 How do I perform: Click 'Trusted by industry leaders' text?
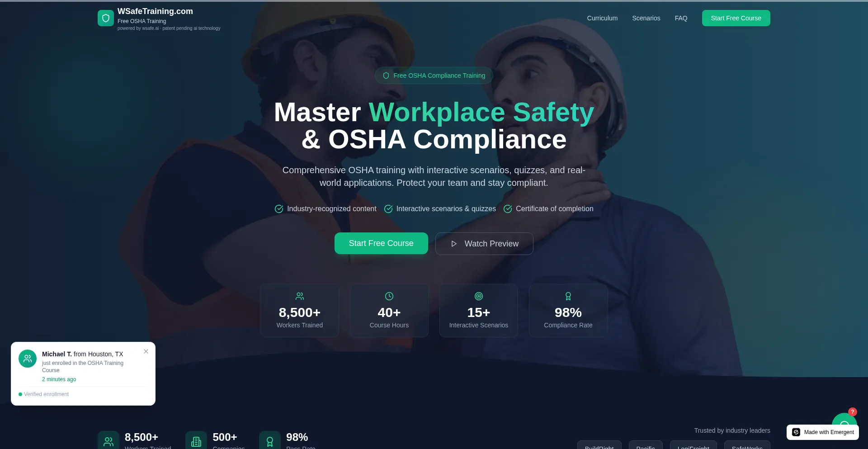[x=732, y=430]
